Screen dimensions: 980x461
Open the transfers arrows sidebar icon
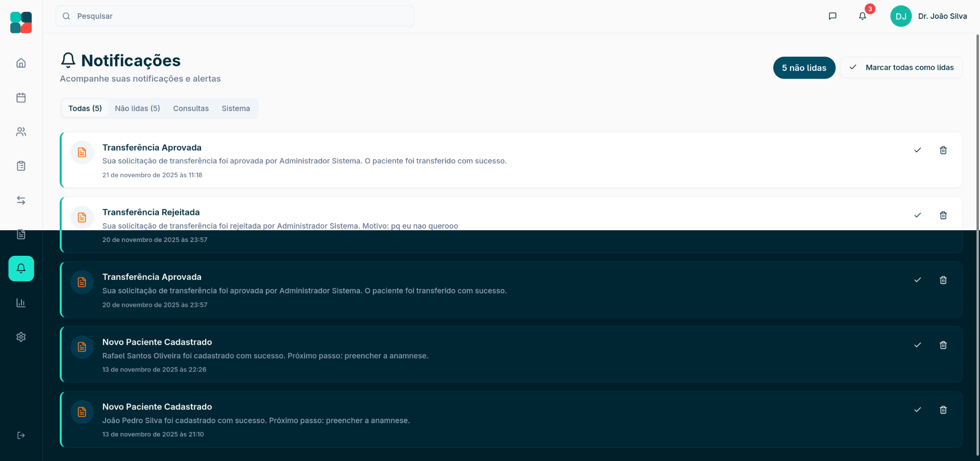click(21, 200)
